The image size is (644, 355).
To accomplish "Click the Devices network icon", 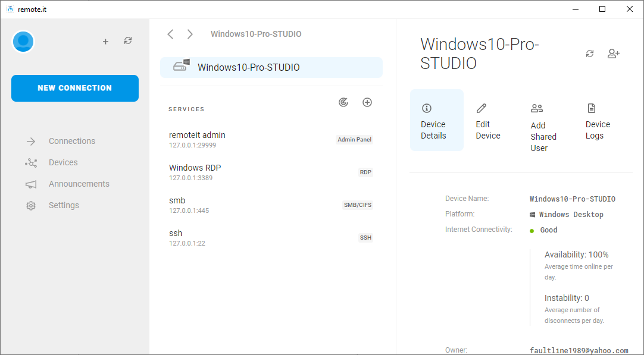I will (31, 163).
